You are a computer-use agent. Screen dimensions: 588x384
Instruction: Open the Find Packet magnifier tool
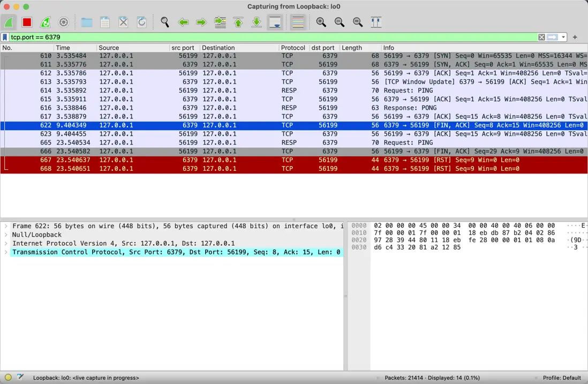click(x=165, y=22)
